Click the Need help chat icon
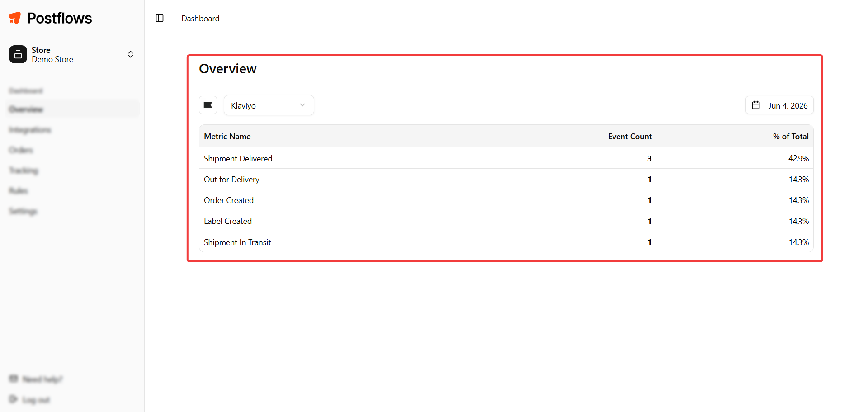The height and width of the screenshot is (412, 868). coord(14,379)
